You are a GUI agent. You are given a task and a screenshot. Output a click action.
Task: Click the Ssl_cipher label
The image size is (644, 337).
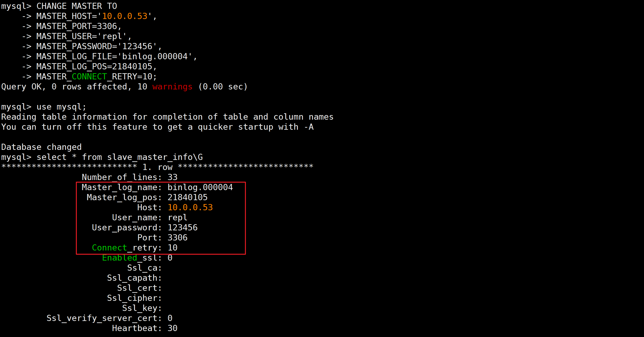[134, 298]
